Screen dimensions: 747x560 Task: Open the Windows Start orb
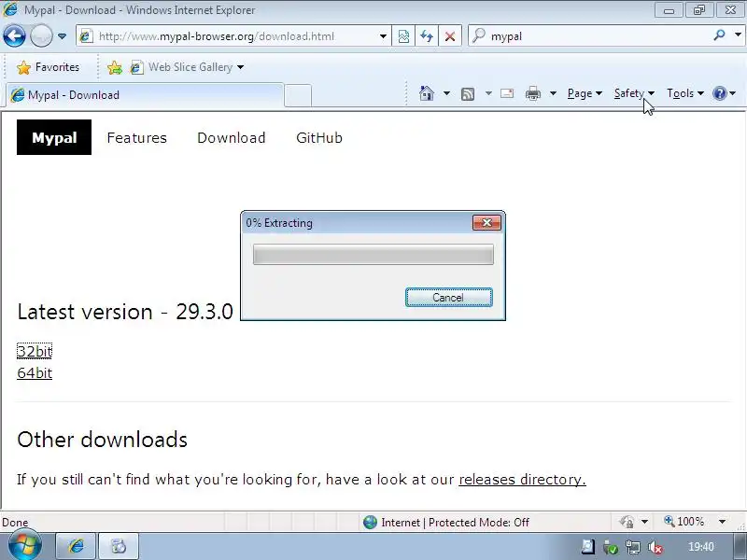(x=23, y=546)
